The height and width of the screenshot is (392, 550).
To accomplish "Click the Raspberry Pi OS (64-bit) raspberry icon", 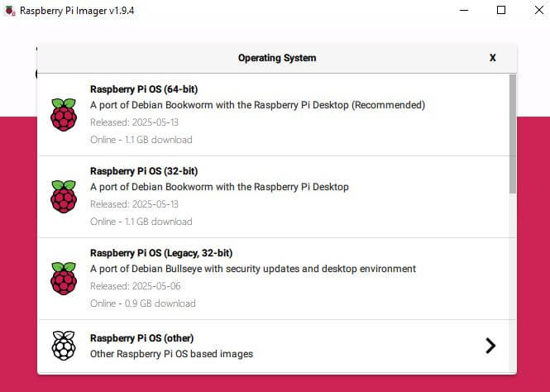I will [x=64, y=114].
